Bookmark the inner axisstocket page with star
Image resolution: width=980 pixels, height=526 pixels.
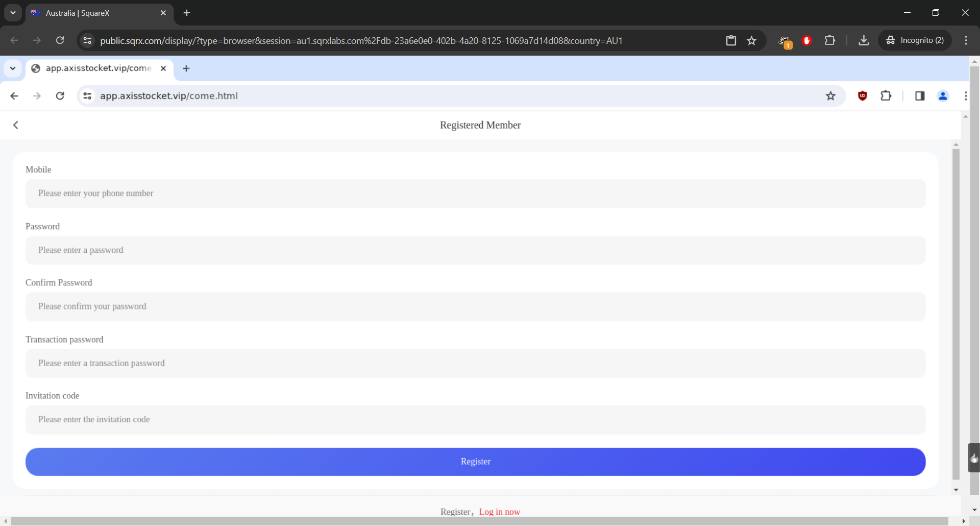(x=830, y=96)
